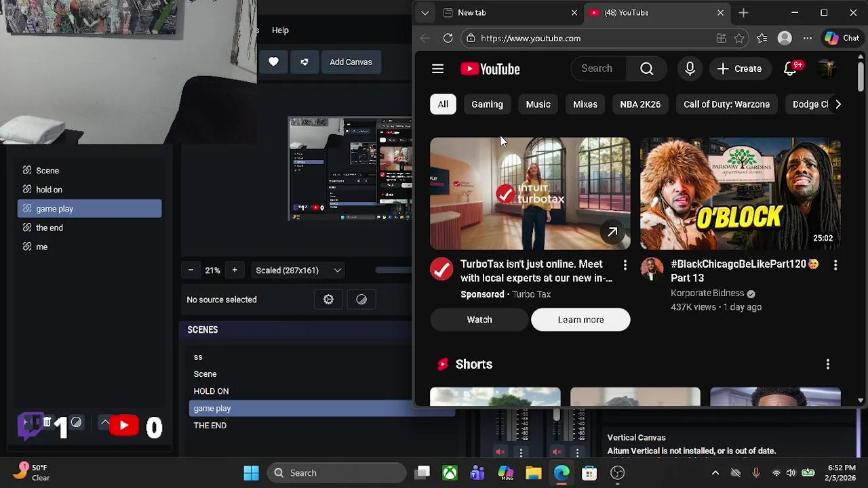This screenshot has width=868, height=488.
Task: Click the Aitum icon beside Add Canvas
Action: click(304, 62)
